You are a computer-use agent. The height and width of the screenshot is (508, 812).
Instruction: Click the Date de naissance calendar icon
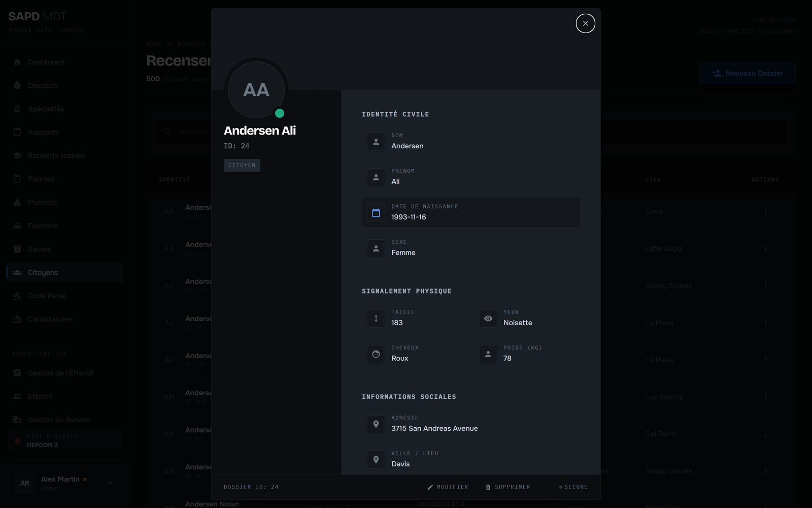(376, 213)
